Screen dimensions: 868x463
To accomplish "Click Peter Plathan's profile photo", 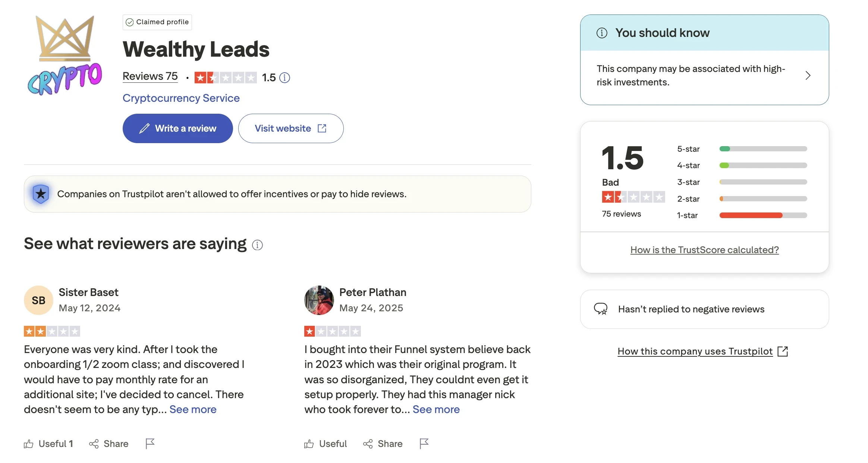I will [x=319, y=300].
